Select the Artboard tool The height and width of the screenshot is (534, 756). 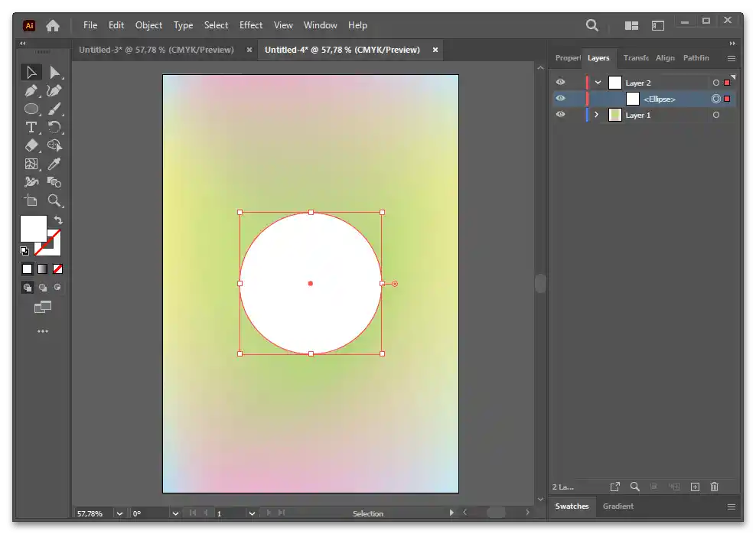(x=31, y=200)
